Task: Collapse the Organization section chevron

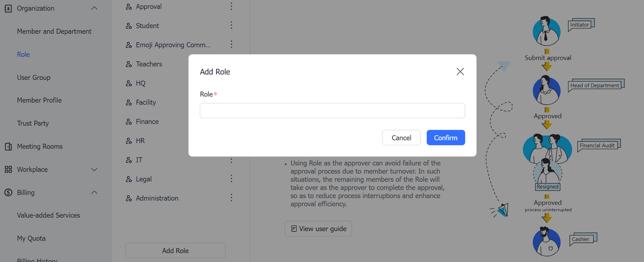Action: click(x=94, y=8)
